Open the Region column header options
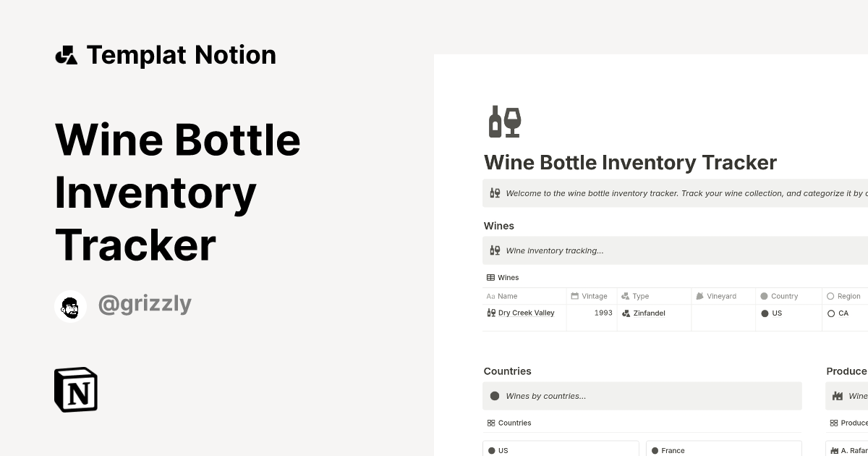Viewport: 868px width, 456px height. point(848,296)
